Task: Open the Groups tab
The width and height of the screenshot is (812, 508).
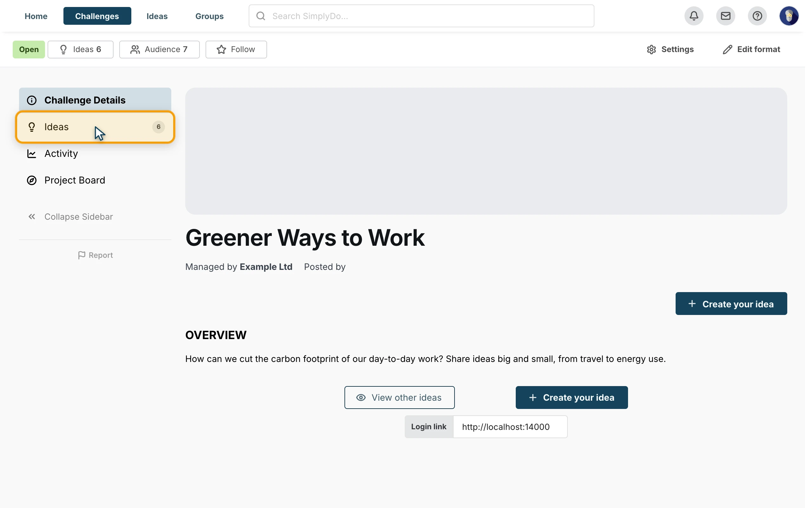Action: tap(209, 16)
